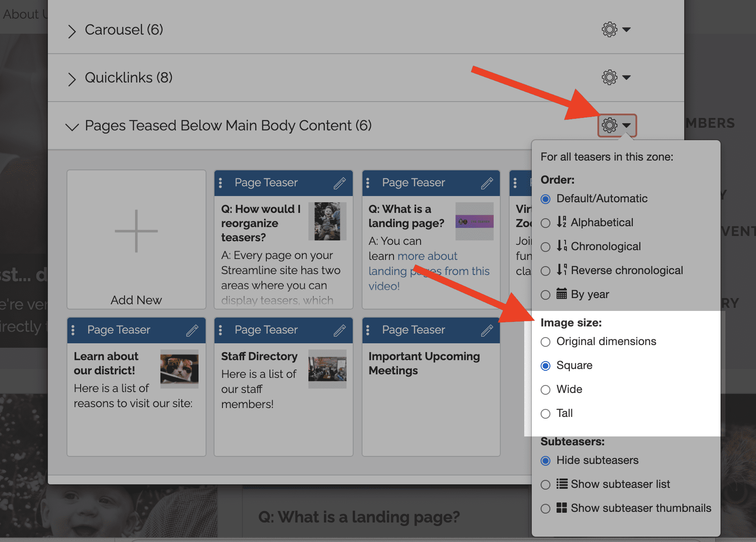Viewport: 756px width, 542px height.
Task: Click the cat thumbnail in district teaser
Action: [x=179, y=369]
